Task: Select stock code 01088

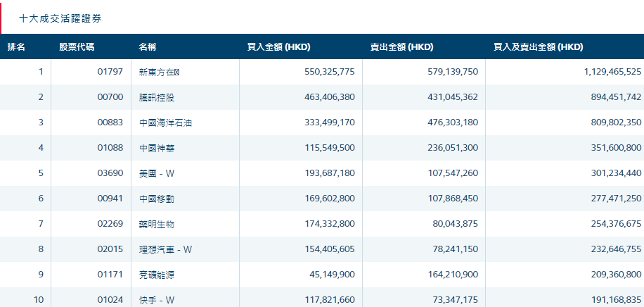Action: pyautogui.click(x=110, y=148)
